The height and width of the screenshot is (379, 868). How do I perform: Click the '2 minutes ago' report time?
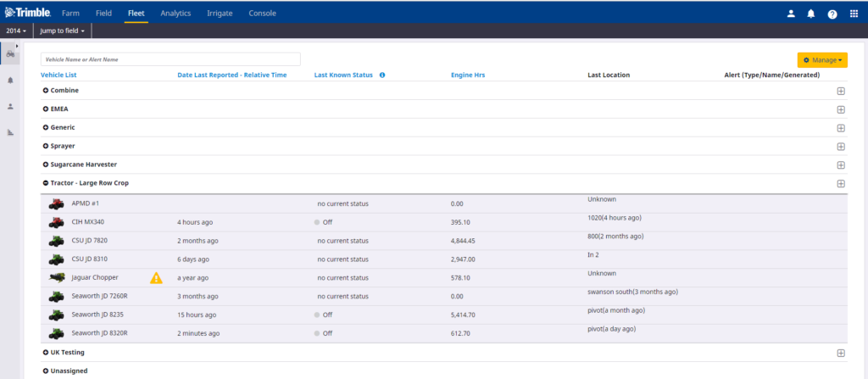(x=198, y=333)
